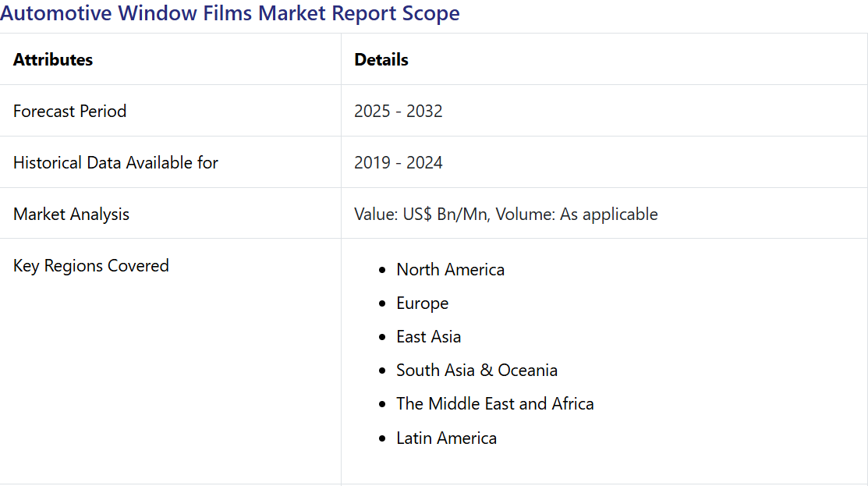Click the 2025 - 2032 forecast value
Image resolution: width=868 pixels, height=486 pixels.
[x=398, y=111]
